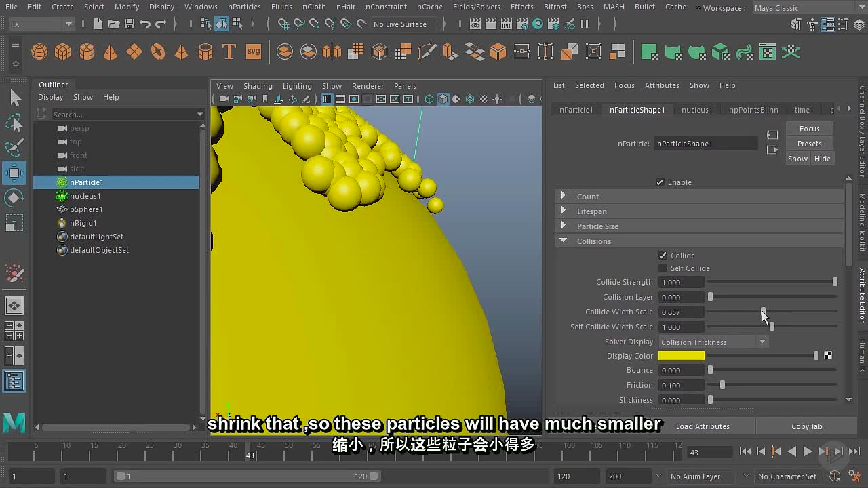Click the Undo arrow icon
The height and width of the screenshot is (488, 868).
click(144, 24)
